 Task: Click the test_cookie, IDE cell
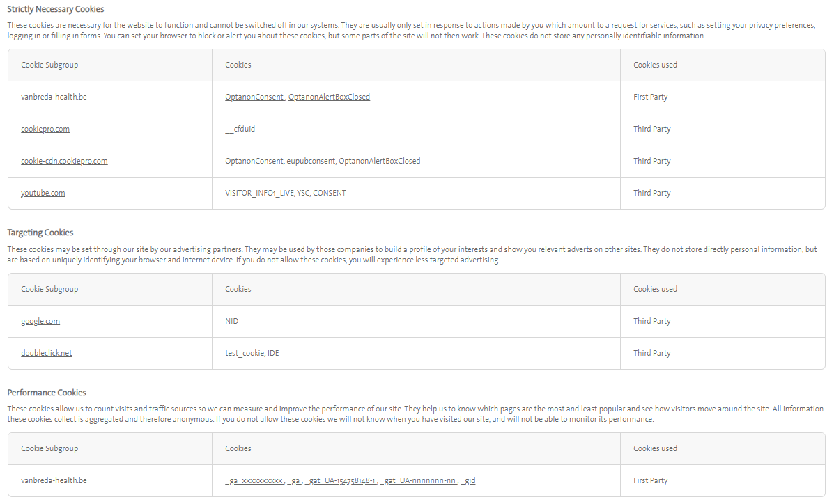(252, 353)
